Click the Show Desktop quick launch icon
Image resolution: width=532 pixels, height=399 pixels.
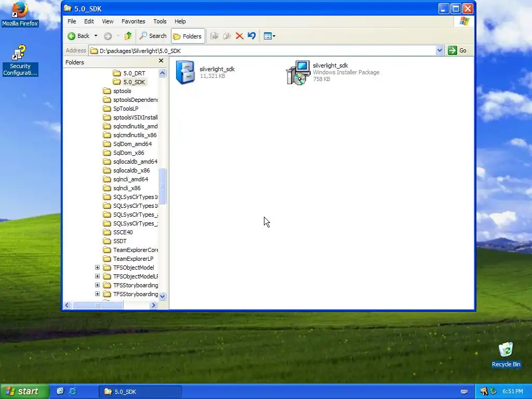60,391
